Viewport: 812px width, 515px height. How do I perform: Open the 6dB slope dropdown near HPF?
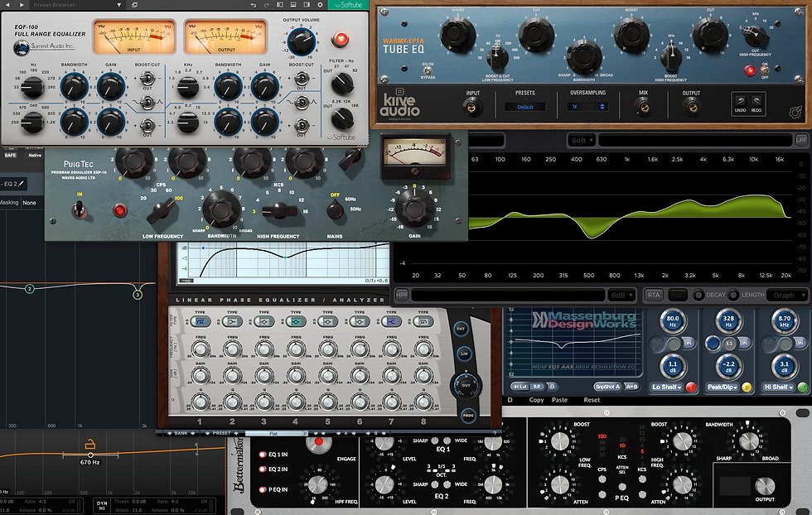(621, 295)
